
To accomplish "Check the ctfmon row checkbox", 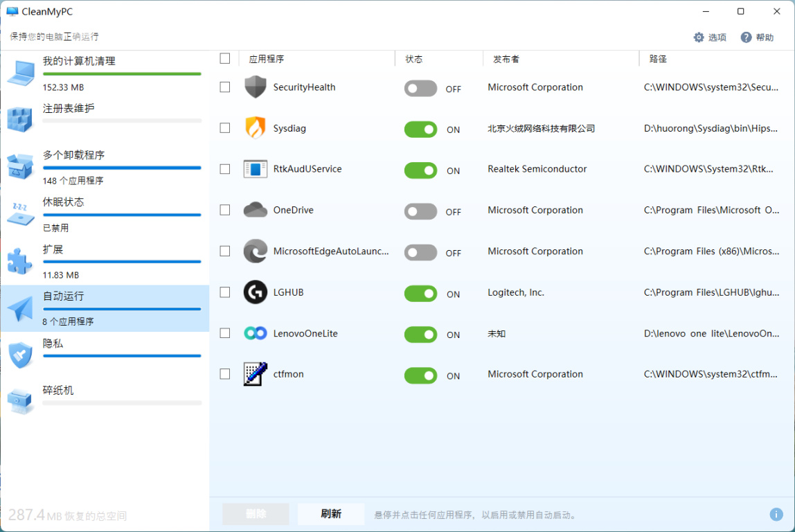I will (x=225, y=374).
